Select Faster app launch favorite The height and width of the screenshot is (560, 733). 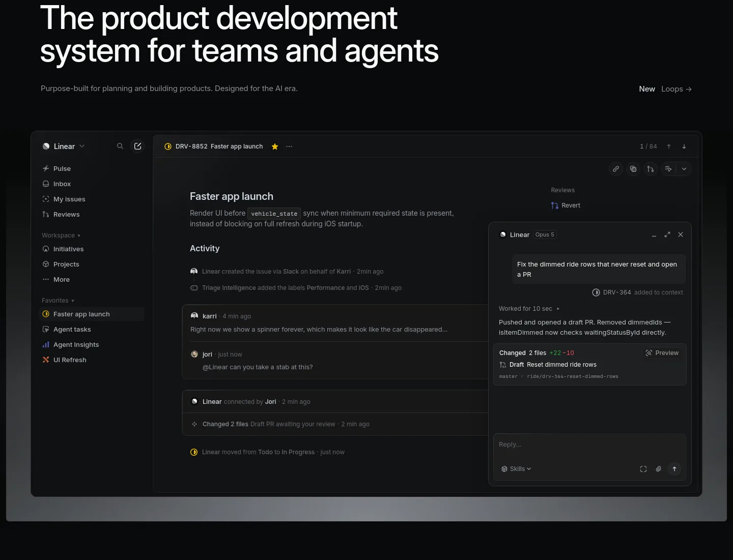coord(93,314)
